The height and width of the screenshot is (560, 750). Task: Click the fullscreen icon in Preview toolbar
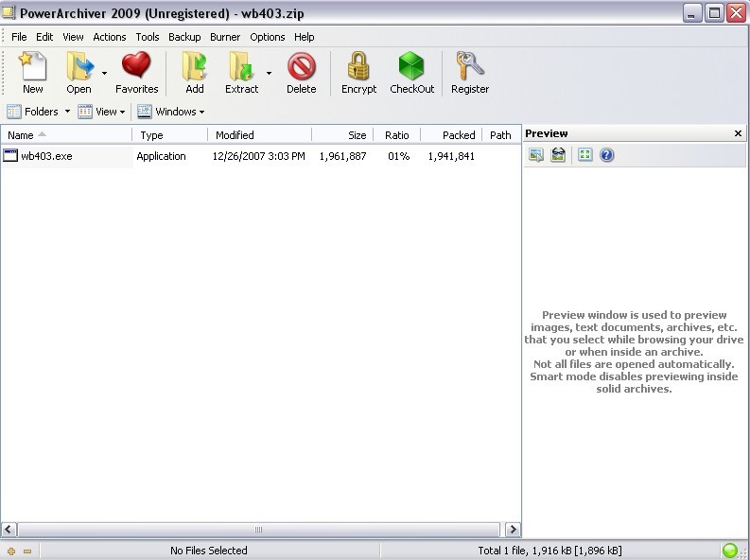[585, 154]
